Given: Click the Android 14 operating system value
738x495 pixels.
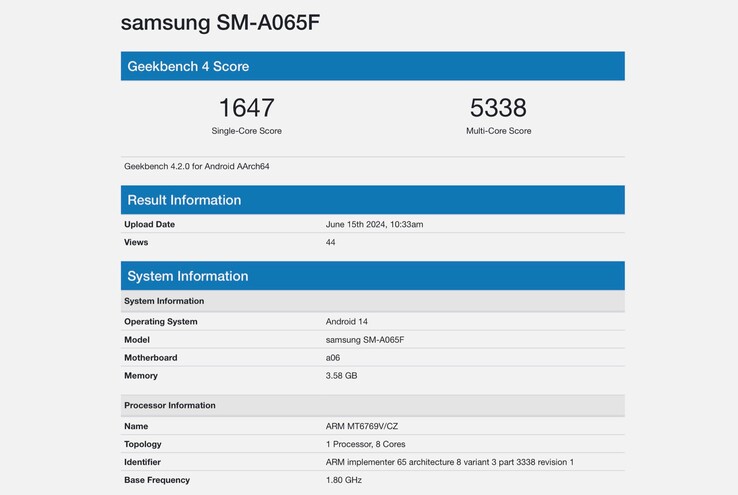Looking at the screenshot, I should 347,322.
